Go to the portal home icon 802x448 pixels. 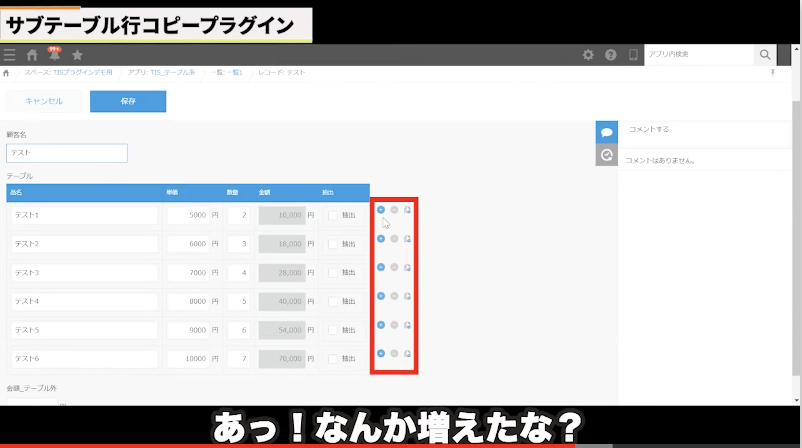click(x=32, y=55)
